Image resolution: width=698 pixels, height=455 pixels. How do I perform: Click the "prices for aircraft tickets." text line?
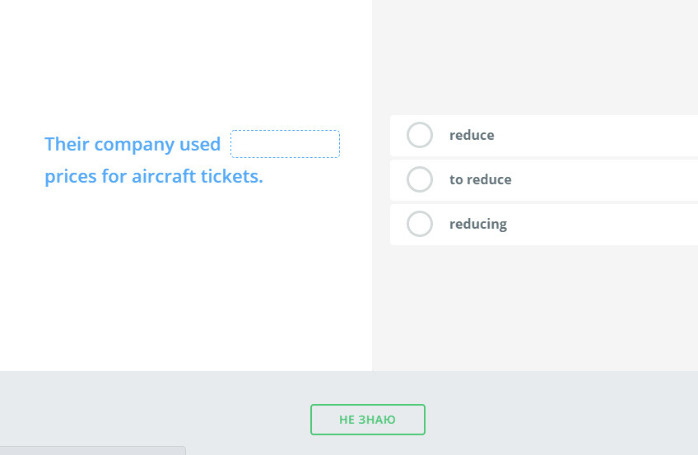click(153, 178)
